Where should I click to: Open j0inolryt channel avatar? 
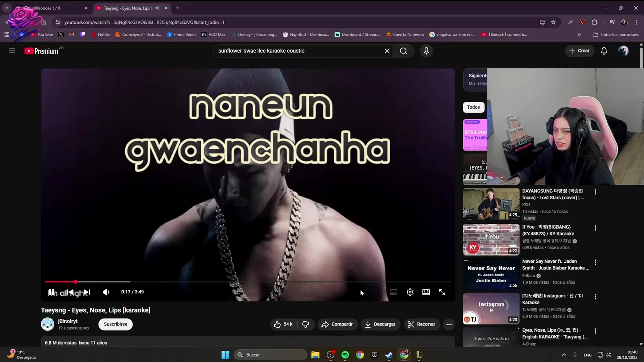[x=47, y=324]
